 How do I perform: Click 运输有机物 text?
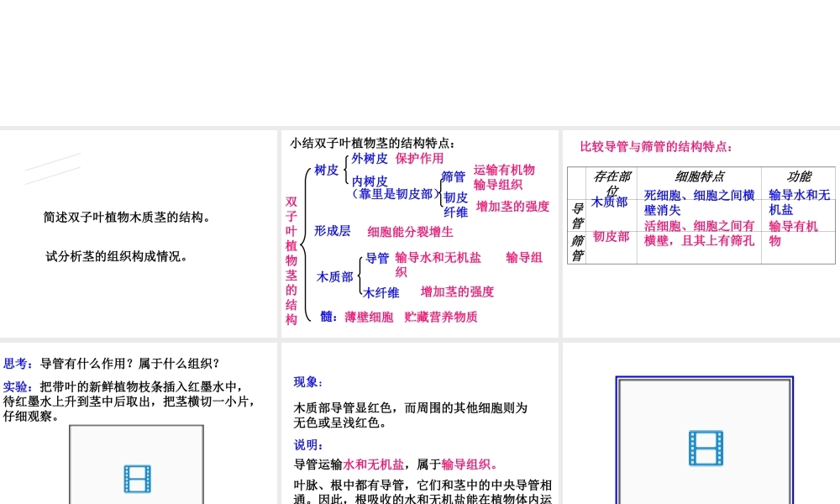504,170
